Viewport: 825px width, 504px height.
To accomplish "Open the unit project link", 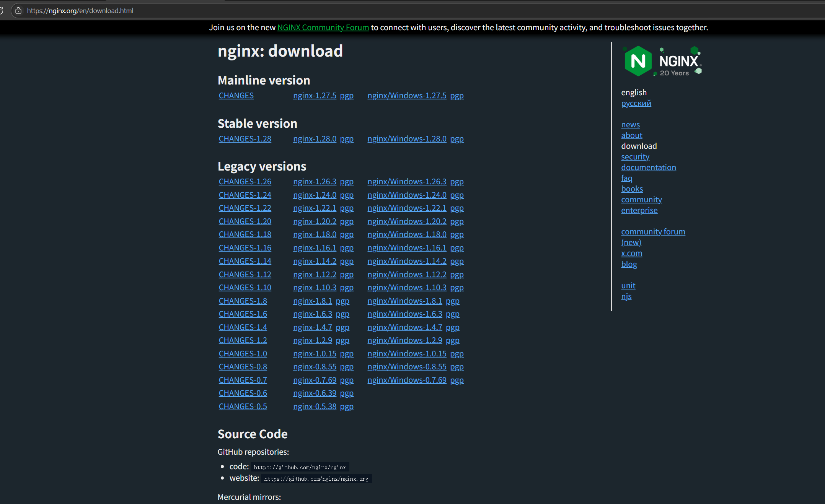I will [628, 286].
